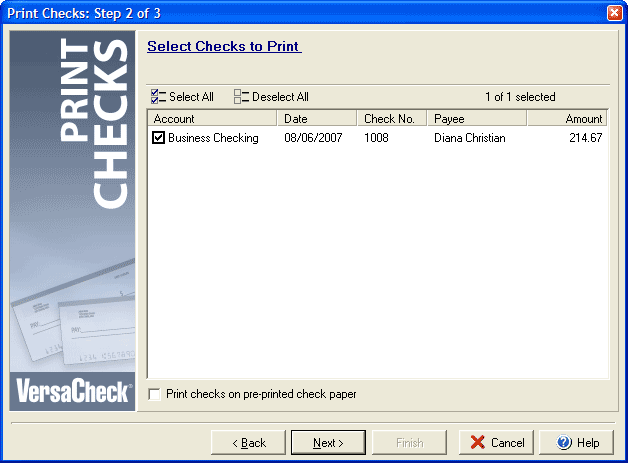This screenshot has height=463, width=628.
Task: Click the 214.67 amount cell
Action: coord(585,138)
